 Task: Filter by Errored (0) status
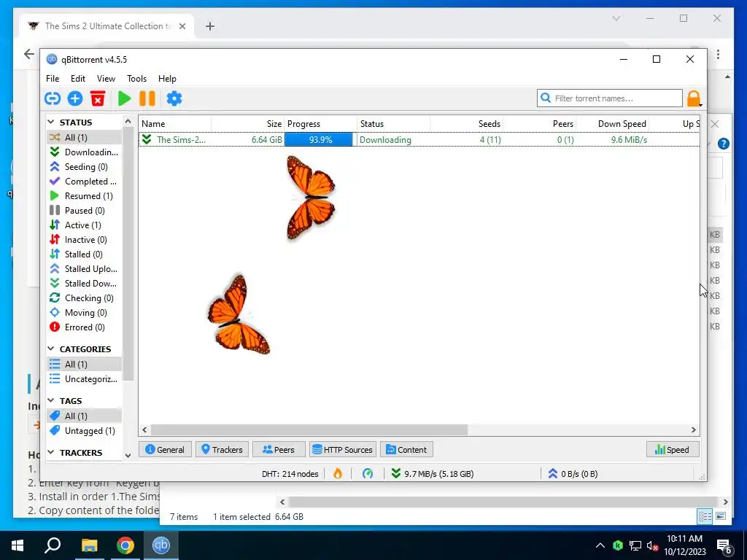84,327
